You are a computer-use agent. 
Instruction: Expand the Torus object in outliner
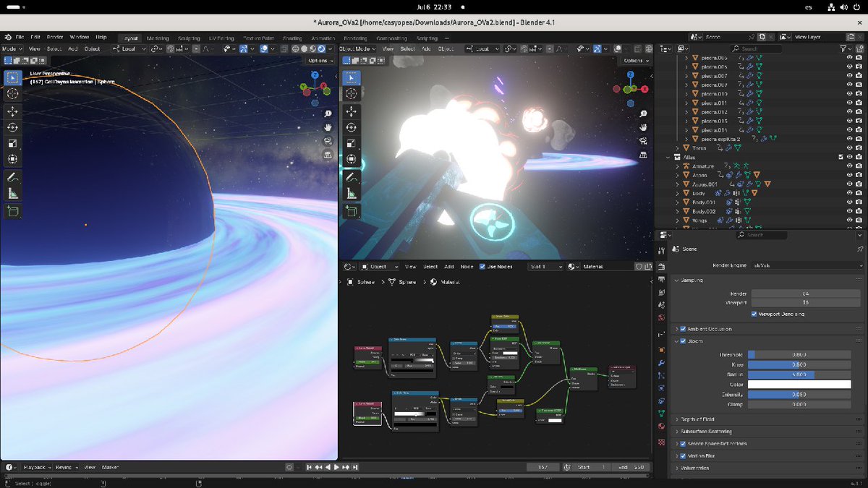coord(677,147)
